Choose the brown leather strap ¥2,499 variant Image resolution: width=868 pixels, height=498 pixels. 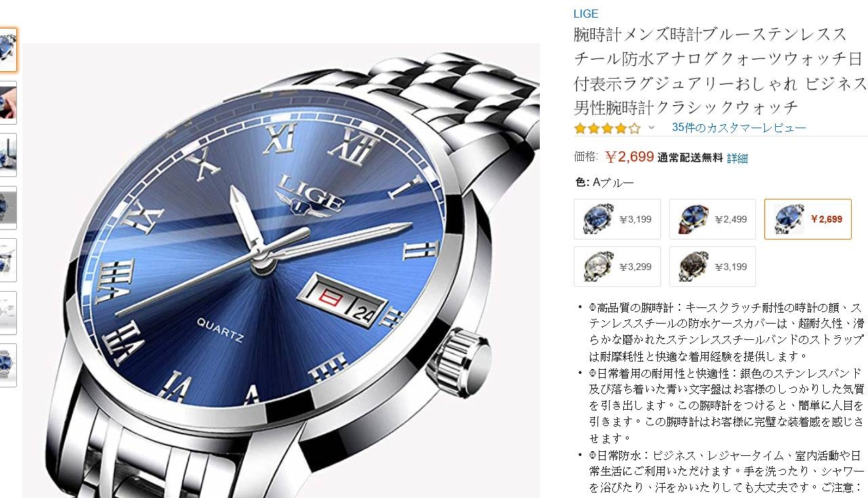click(x=712, y=219)
